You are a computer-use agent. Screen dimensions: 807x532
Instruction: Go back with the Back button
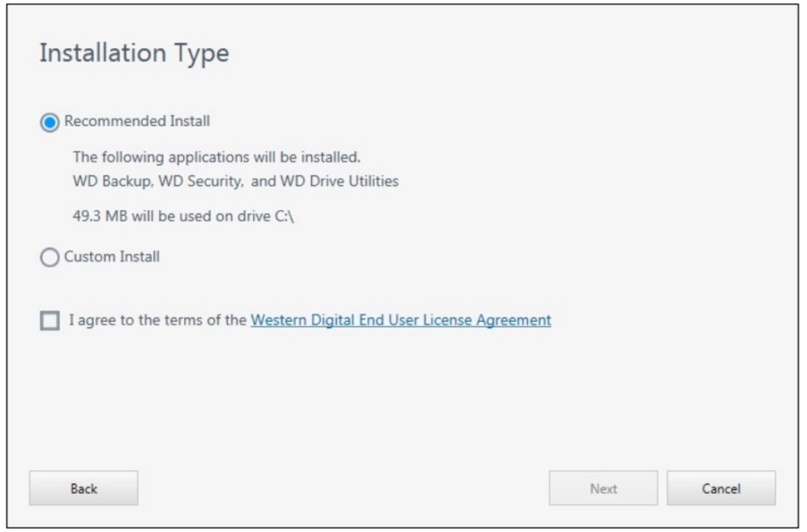click(83, 487)
